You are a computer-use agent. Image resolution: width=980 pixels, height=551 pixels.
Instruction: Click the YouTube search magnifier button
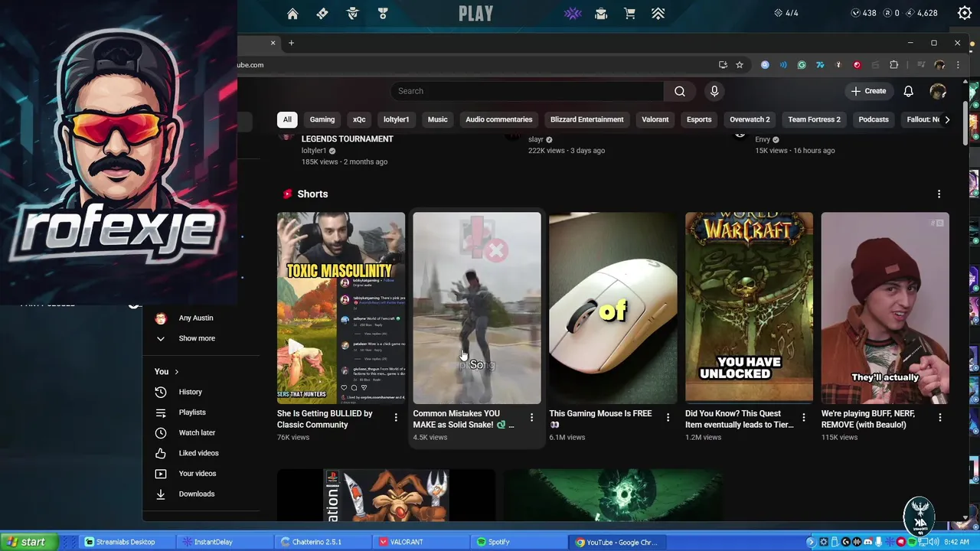pyautogui.click(x=680, y=91)
